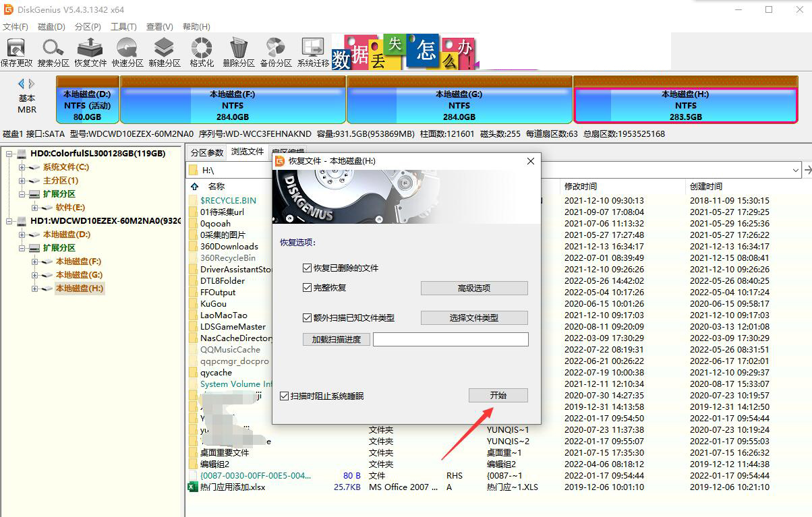Screen dimensions: 812x517
Task: Toggle the 完整恢复 checkbox
Action: (308, 288)
